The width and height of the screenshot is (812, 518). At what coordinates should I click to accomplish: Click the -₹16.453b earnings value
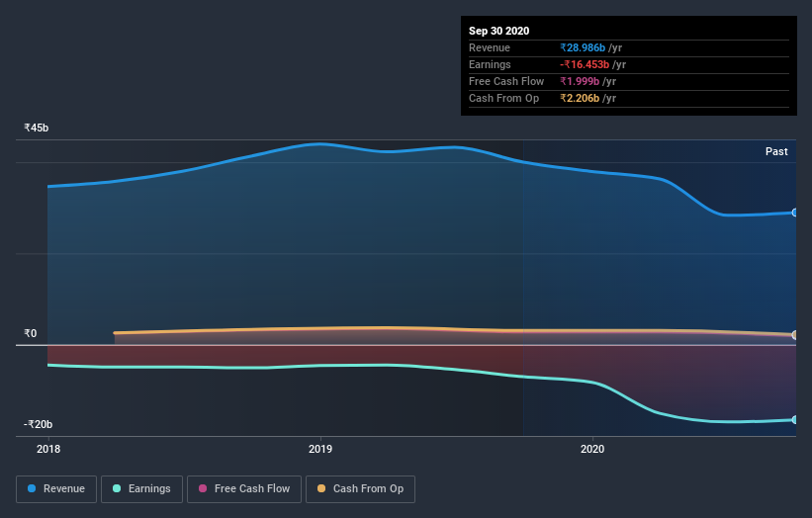585,64
